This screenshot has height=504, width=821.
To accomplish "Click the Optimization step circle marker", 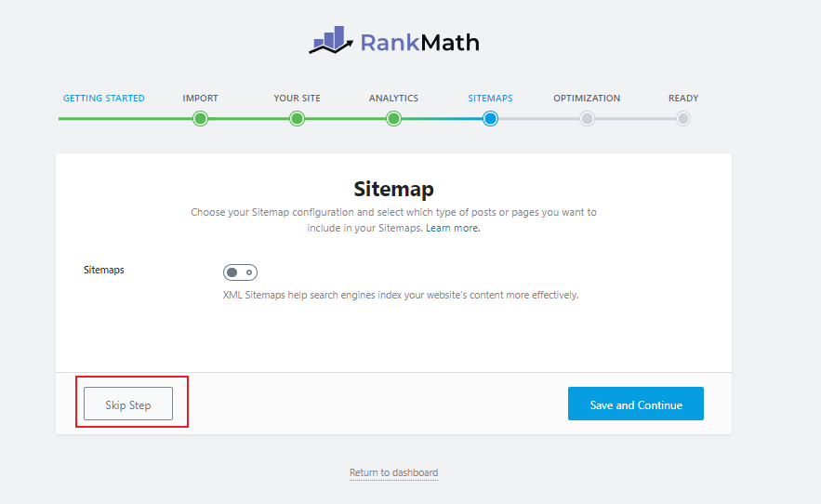I will tap(587, 118).
